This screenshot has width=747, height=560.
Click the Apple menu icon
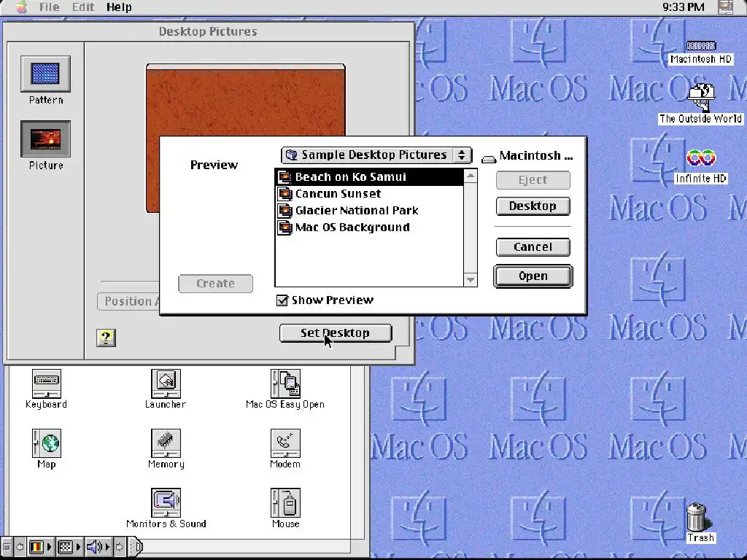click(x=21, y=7)
